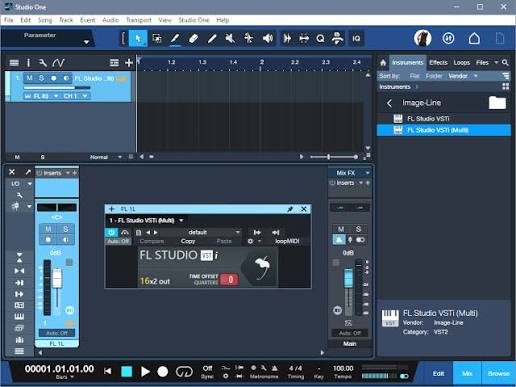
Task: Open the Song menu
Action: (45, 20)
